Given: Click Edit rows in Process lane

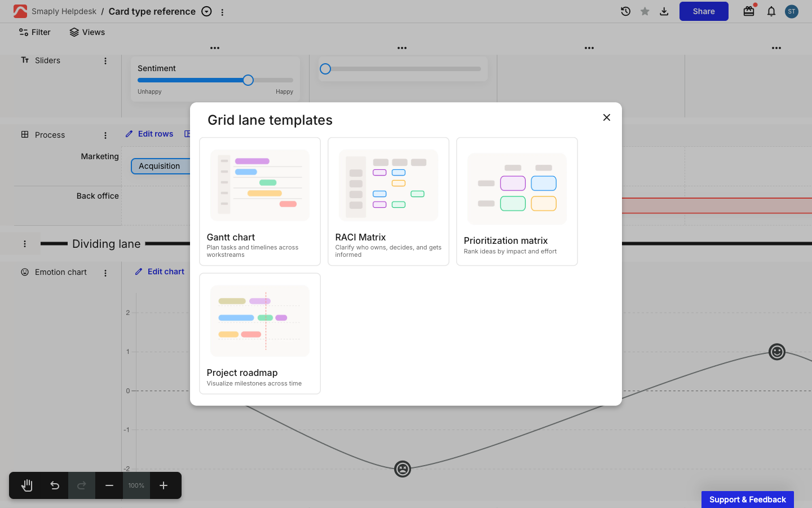Looking at the screenshot, I should 149,134.
